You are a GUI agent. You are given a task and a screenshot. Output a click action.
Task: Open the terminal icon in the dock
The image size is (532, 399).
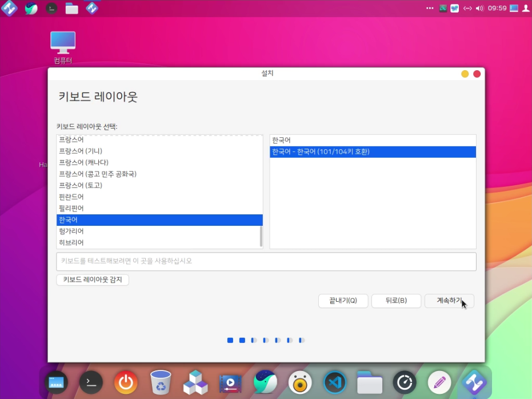[91, 382]
